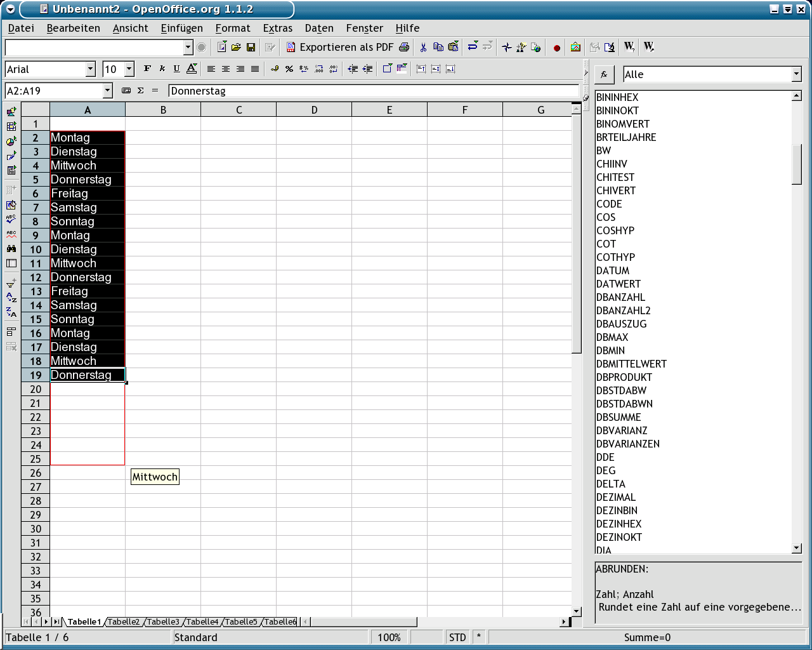The image size is (812, 650).
Task: Open Find with the binoculars icon
Action: coord(11,248)
